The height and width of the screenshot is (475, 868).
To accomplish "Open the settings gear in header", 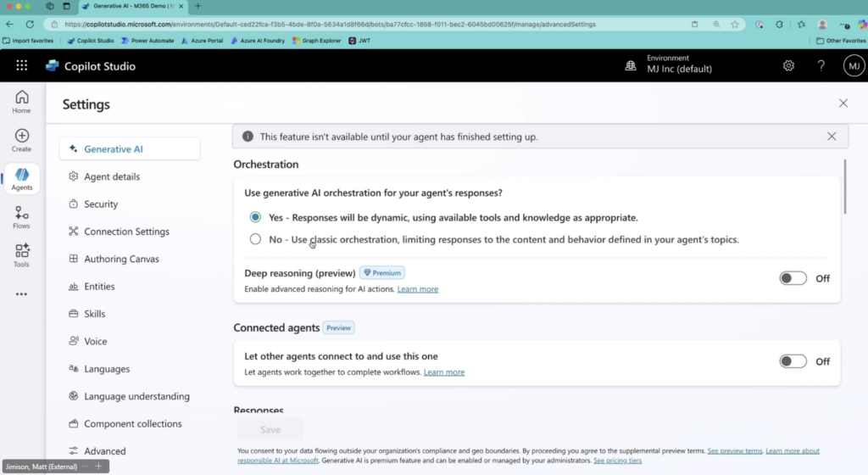I will pos(788,66).
